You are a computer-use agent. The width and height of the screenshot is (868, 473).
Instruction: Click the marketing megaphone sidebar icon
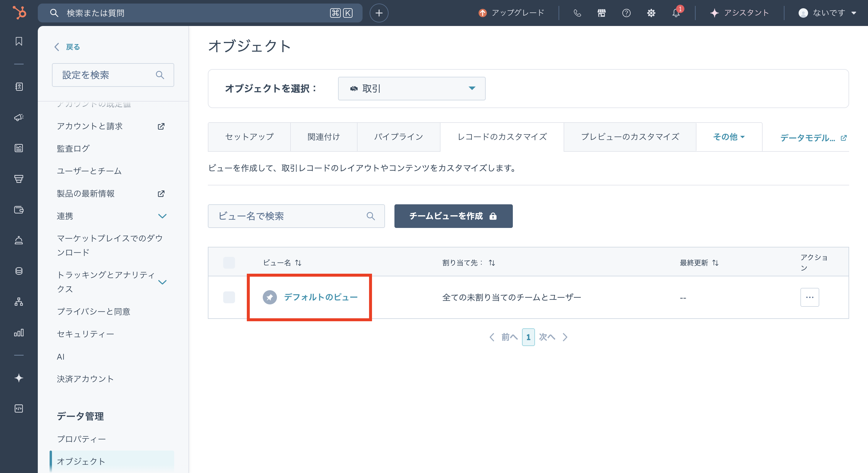pyautogui.click(x=19, y=117)
